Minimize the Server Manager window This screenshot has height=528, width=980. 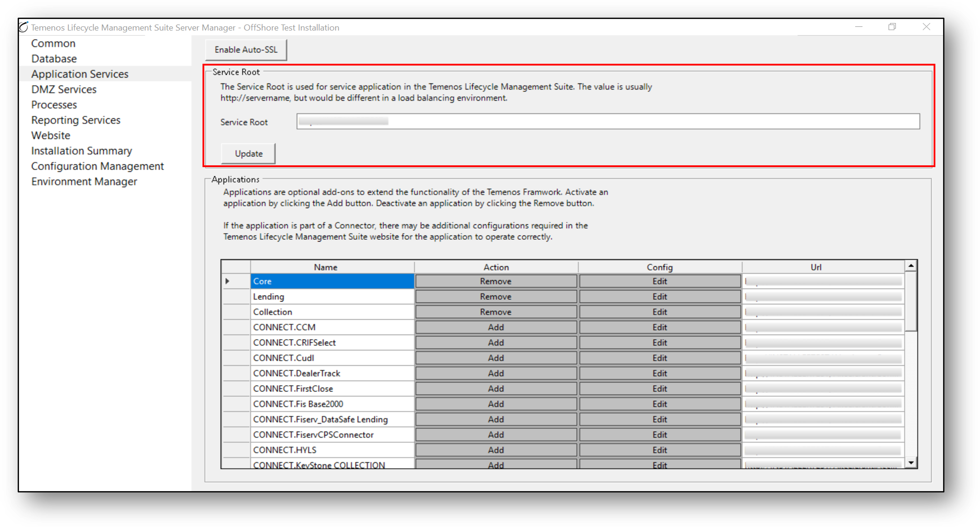click(859, 27)
